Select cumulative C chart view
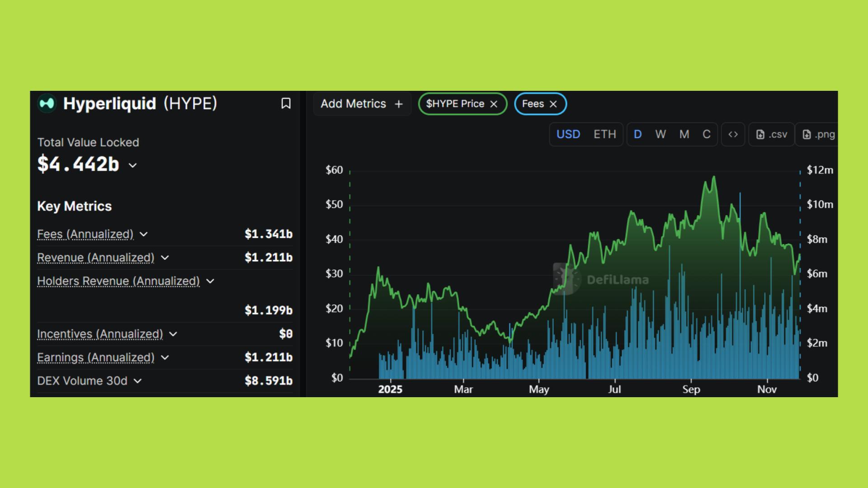This screenshot has width=868, height=488. [x=706, y=134]
